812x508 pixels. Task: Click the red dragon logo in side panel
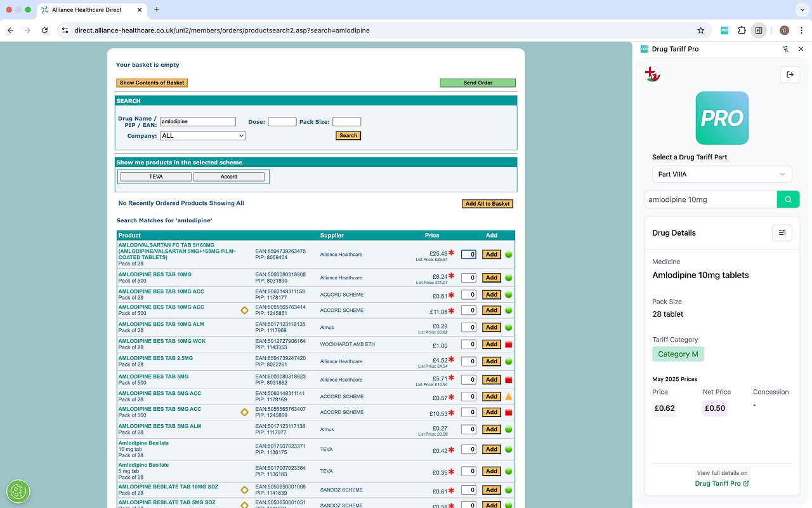click(652, 74)
